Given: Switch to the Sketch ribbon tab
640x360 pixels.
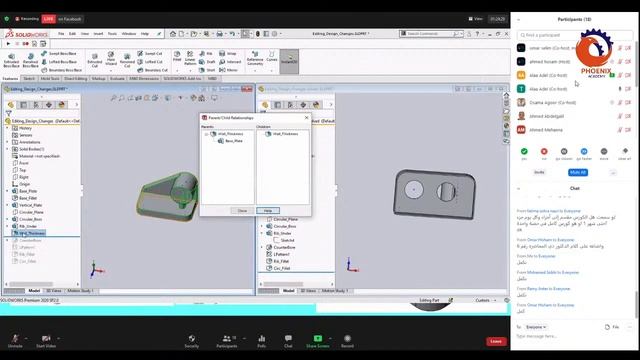Looking at the screenshot, I should (29, 78).
